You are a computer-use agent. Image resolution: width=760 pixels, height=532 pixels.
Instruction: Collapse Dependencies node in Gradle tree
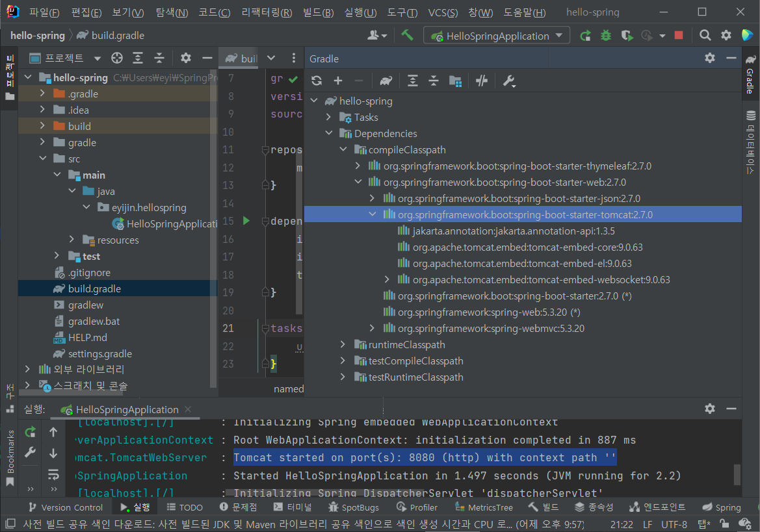pyautogui.click(x=328, y=133)
